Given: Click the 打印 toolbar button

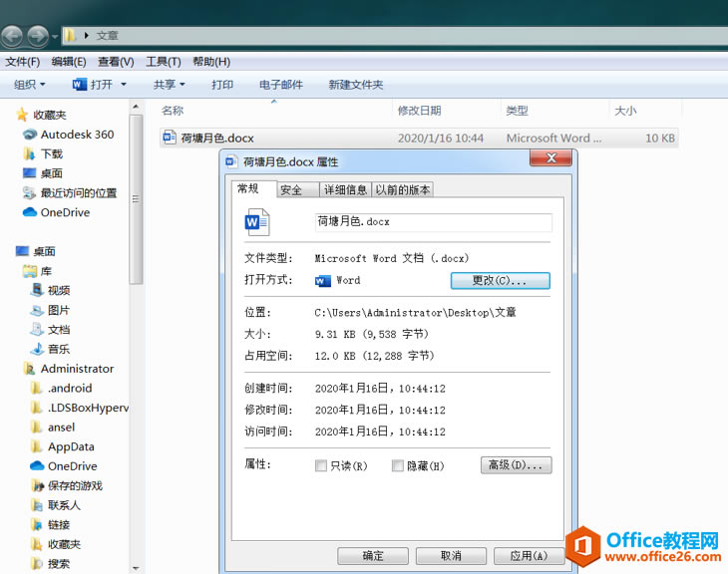Looking at the screenshot, I should coord(222,85).
